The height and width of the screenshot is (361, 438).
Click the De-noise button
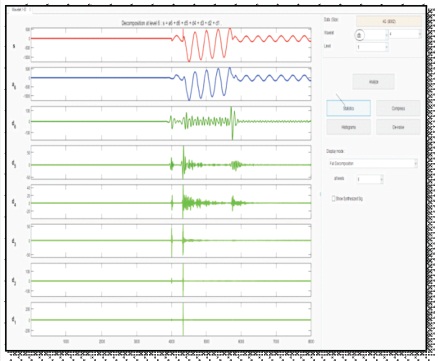[398, 127]
